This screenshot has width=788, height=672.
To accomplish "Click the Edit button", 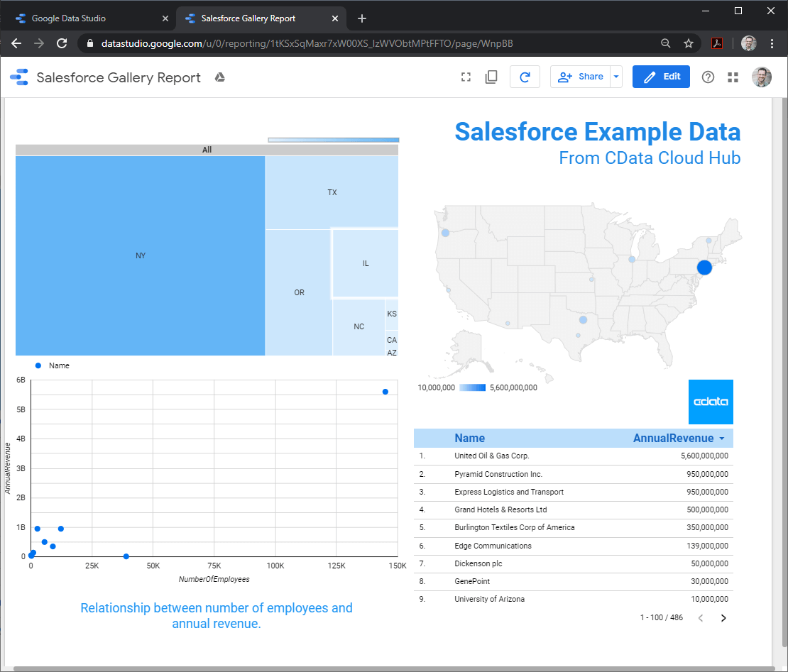I will (x=661, y=77).
